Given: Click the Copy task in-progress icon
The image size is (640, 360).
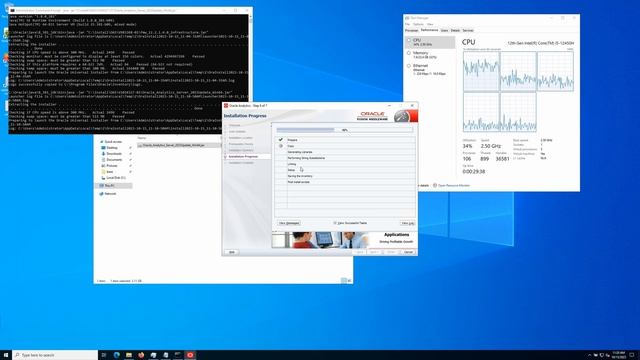Looking at the screenshot, I should click(280, 146).
